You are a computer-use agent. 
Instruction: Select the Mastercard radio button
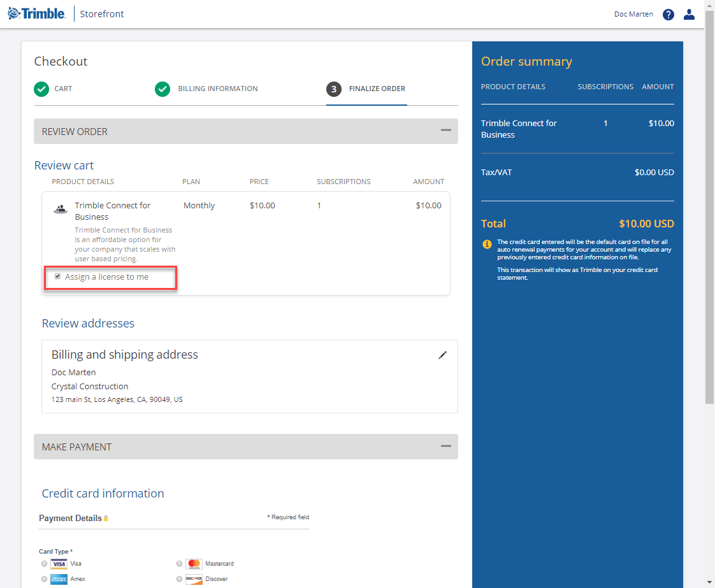tap(179, 564)
